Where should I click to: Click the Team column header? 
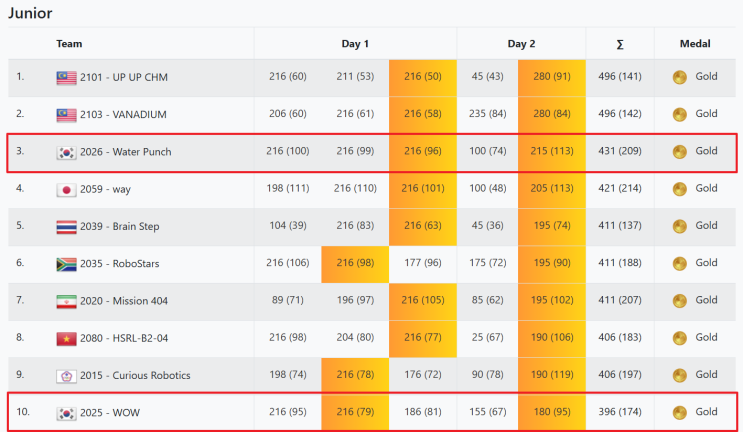click(x=69, y=44)
